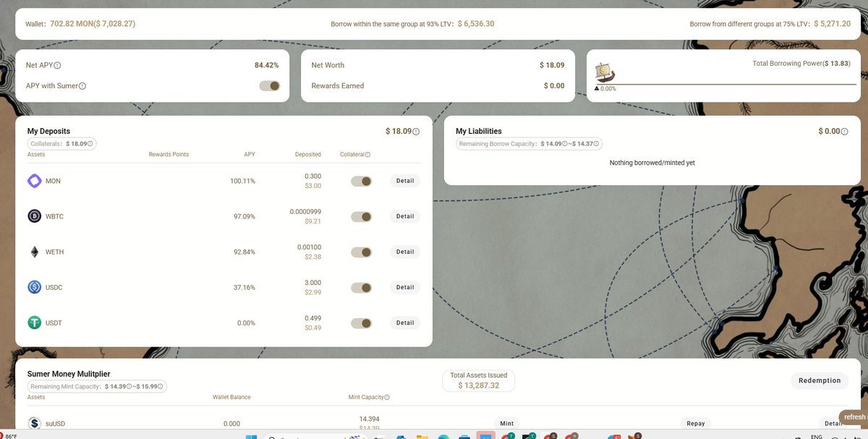Click the USDT token icon

click(34, 322)
